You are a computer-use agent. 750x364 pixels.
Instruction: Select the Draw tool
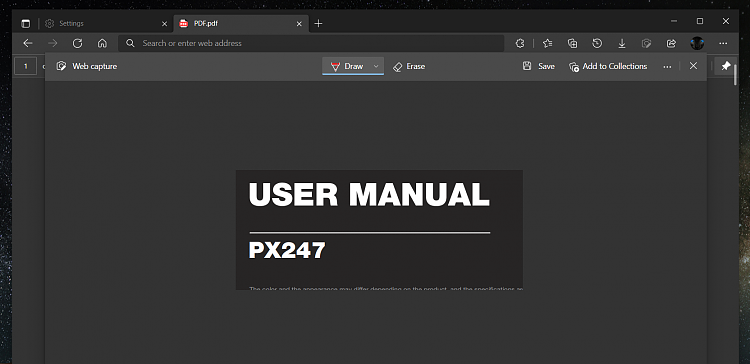[x=348, y=66]
